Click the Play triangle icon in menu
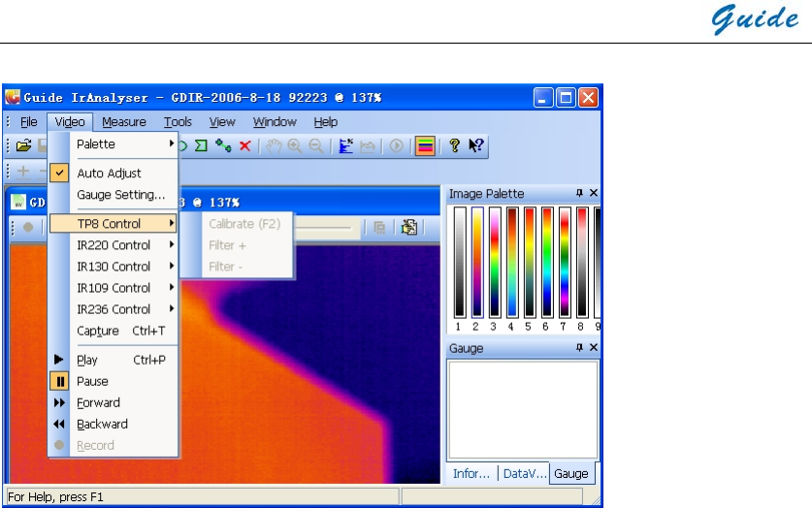Image resolution: width=812 pixels, height=508 pixels. point(58,360)
